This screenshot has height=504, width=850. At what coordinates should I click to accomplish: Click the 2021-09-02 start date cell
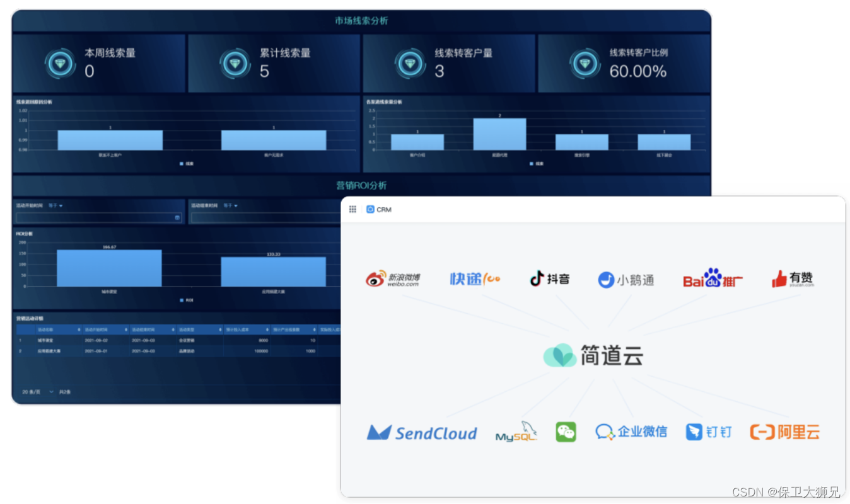pos(96,340)
